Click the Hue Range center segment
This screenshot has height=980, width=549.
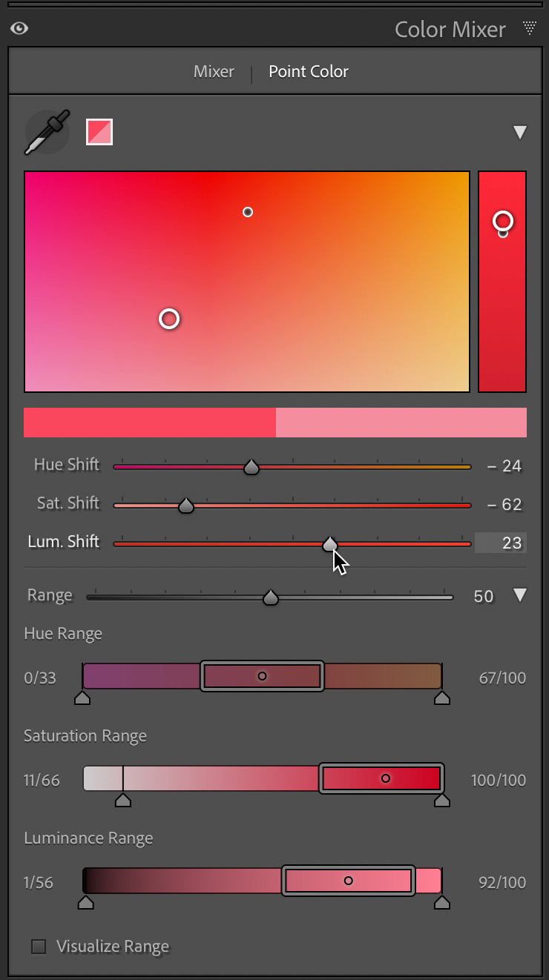[262, 676]
